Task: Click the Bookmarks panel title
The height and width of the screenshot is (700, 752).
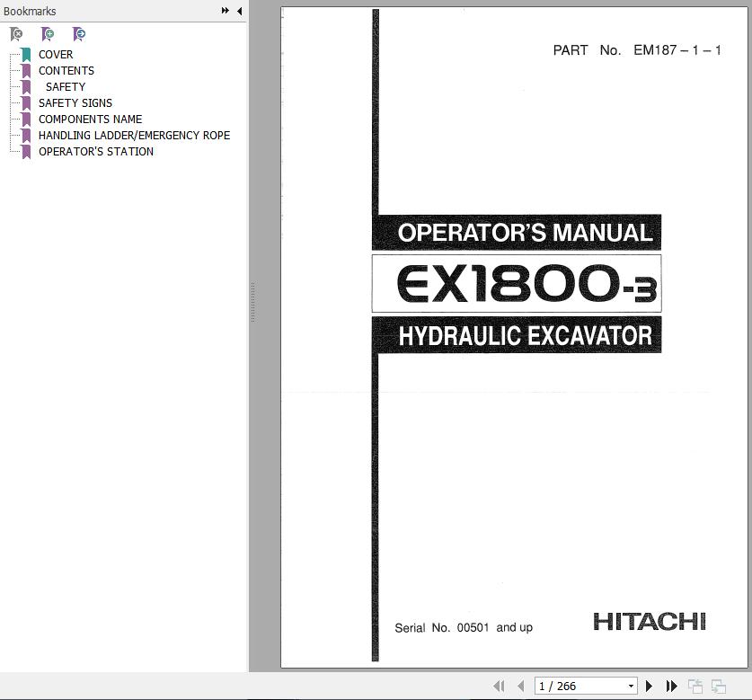Action: click(30, 11)
